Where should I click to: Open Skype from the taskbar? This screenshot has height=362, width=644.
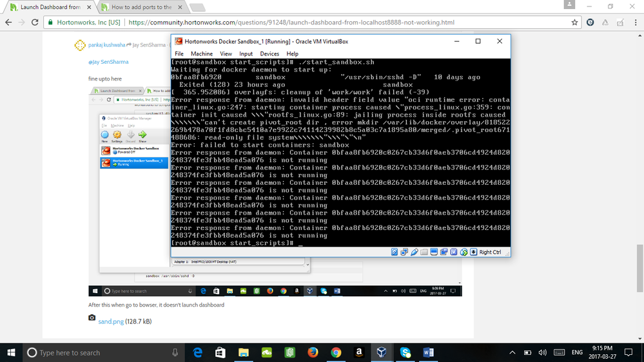[x=405, y=352]
